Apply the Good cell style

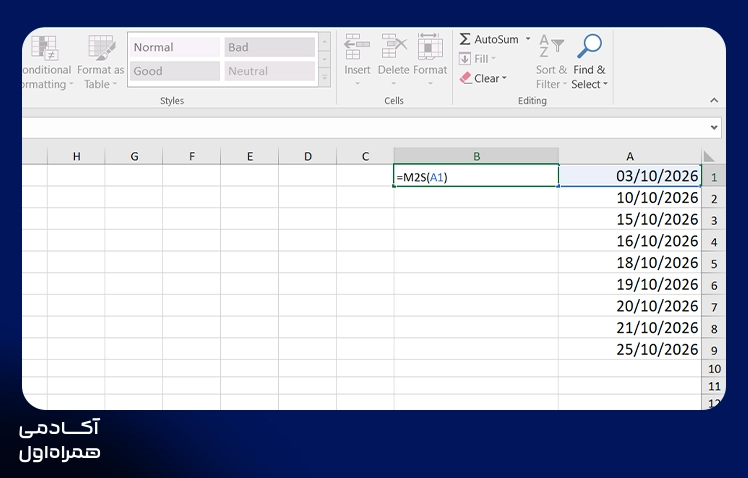pyautogui.click(x=175, y=71)
